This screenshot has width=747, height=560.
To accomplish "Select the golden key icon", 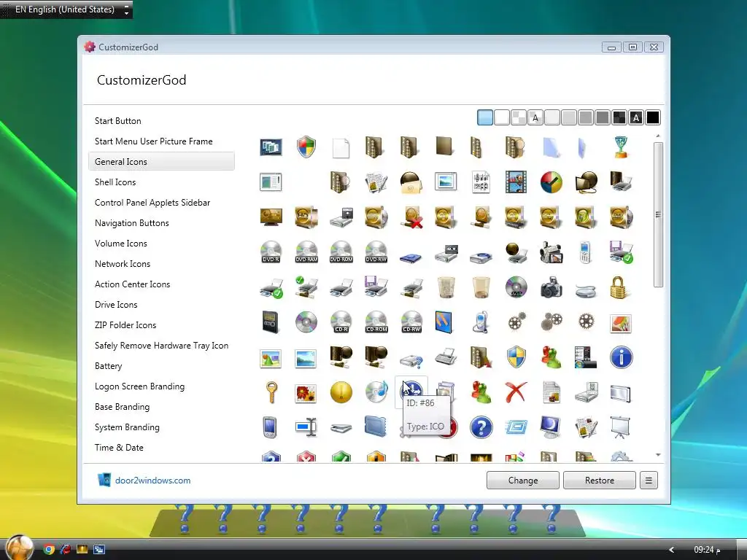I will click(x=271, y=392).
